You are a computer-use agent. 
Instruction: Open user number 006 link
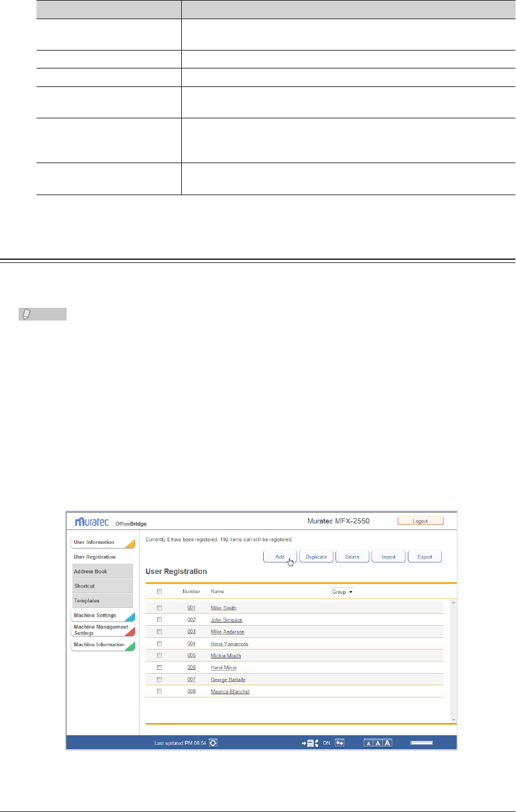click(191, 667)
